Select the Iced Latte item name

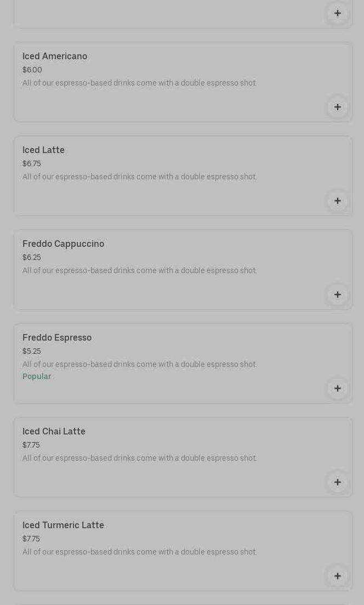click(43, 150)
